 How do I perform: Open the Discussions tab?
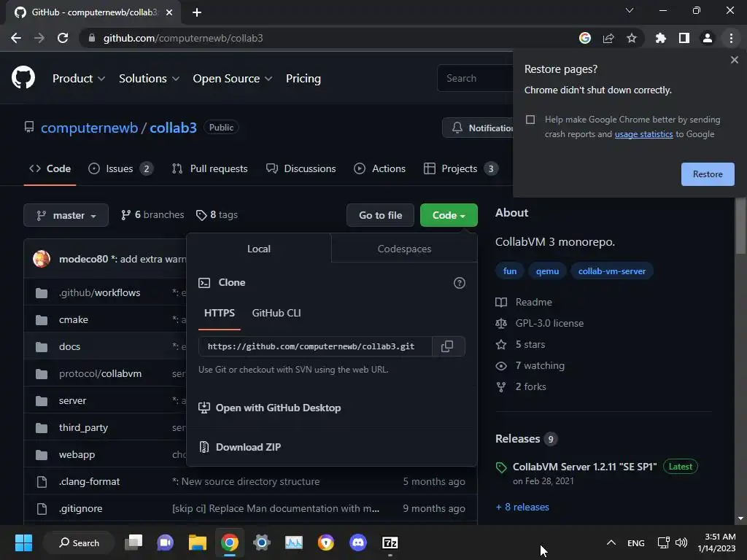click(301, 168)
